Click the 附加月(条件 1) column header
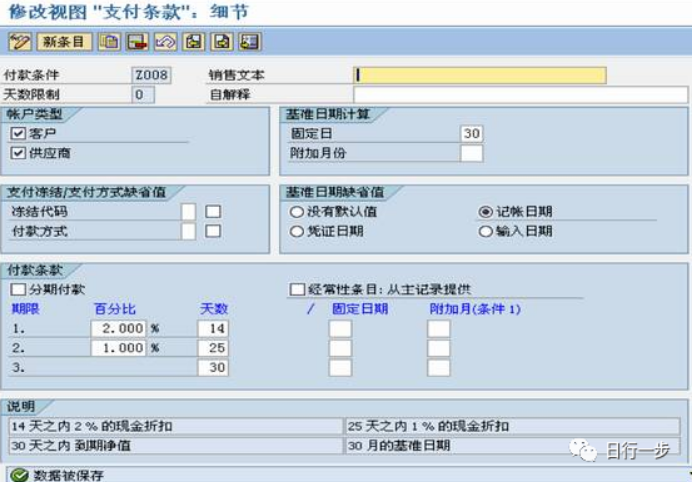The height and width of the screenshot is (486, 692). (475, 309)
